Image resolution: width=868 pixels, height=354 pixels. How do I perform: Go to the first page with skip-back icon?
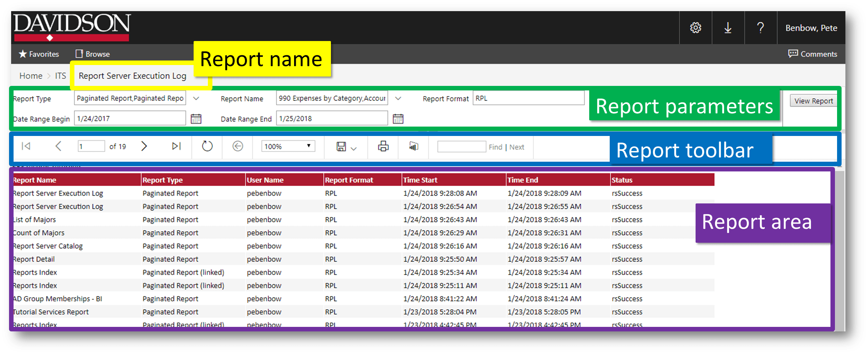click(x=26, y=146)
